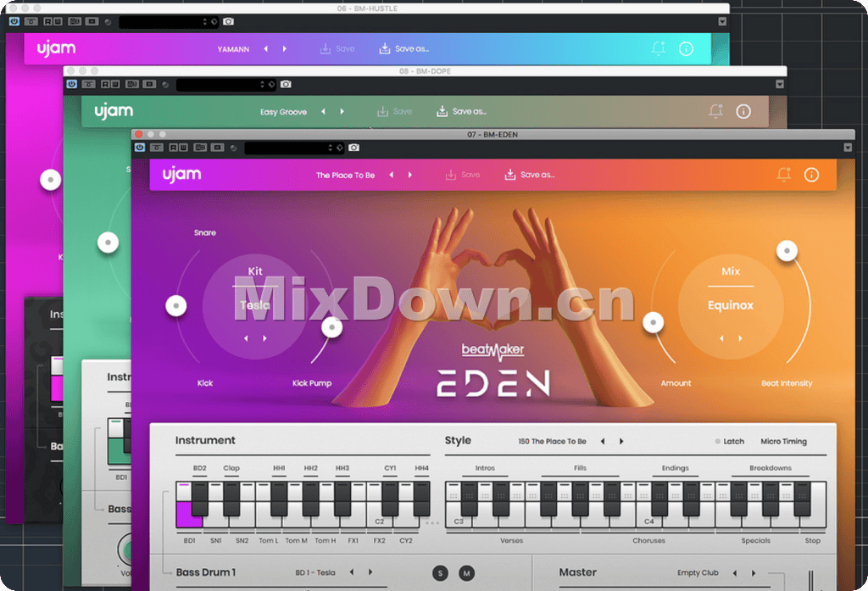Click the camera snapshot icon in the BM-DOPE toolbar
Image resolution: width=868 pixels, height=591 pixels.
[286, 84]
